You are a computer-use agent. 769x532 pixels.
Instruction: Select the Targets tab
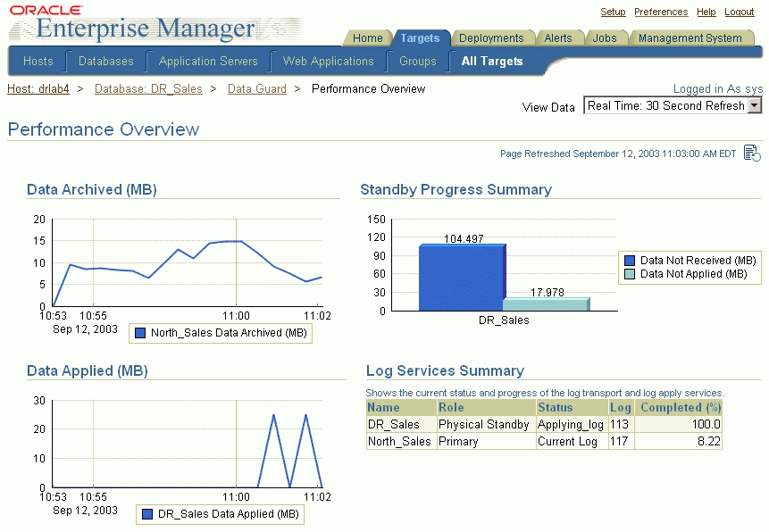pyautogui.click(x=421, y=38)
